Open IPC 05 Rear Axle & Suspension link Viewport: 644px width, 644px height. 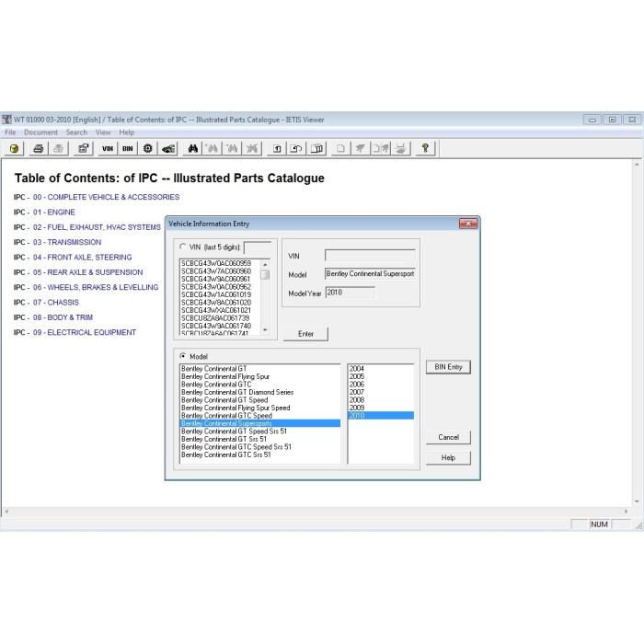pos(88,272)
